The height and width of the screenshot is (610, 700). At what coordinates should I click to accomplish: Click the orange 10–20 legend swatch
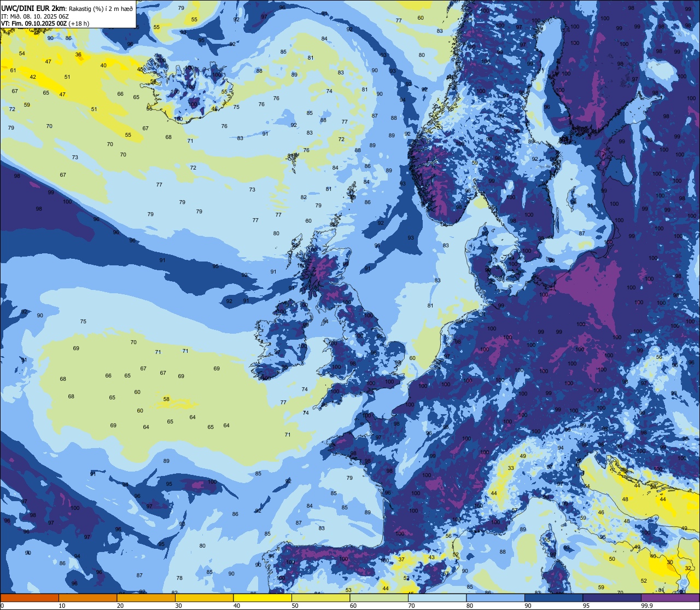pyautogui.click(x=87, y=597)
